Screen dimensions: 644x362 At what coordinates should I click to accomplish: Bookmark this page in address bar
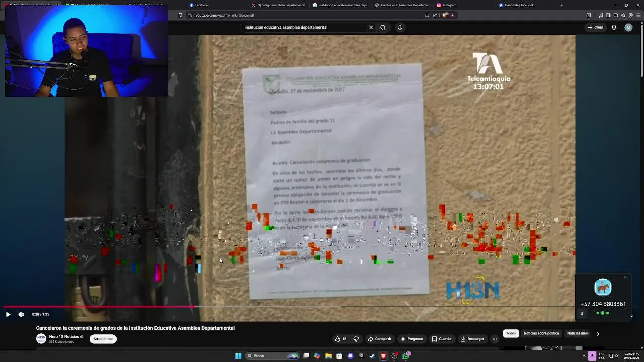180,15
